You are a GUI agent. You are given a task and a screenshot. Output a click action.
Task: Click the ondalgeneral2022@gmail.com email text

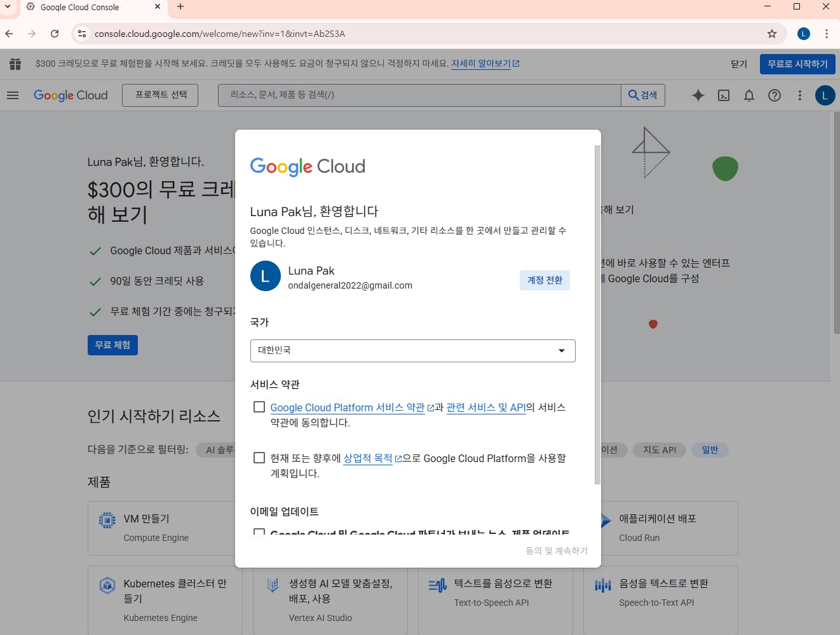[x=350, y=285]
